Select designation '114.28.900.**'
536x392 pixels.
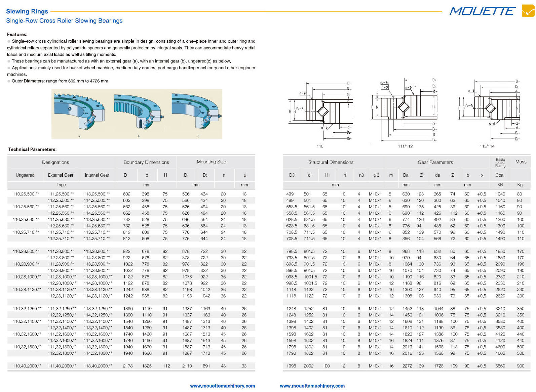pyautogui.click(x=97, y=271)
